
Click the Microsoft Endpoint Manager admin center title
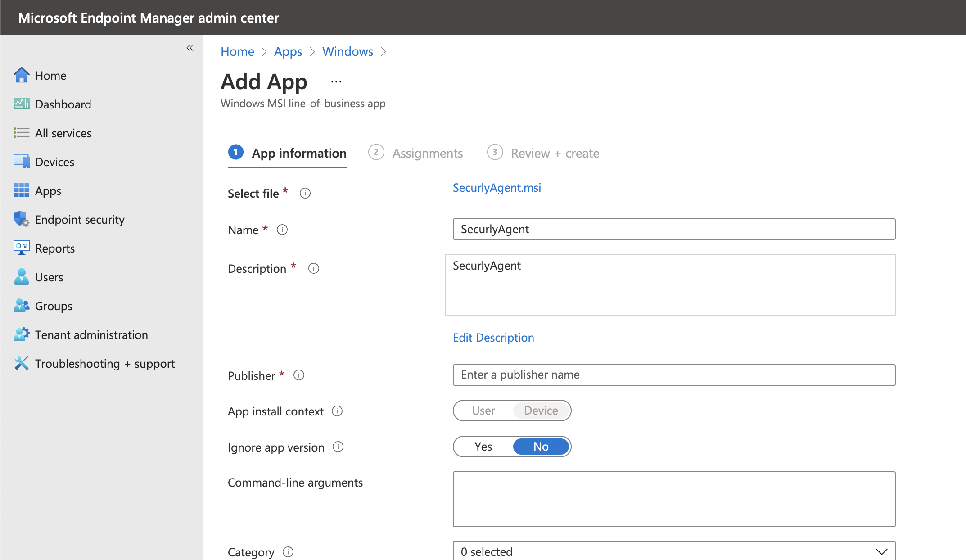tap(149, 18)
